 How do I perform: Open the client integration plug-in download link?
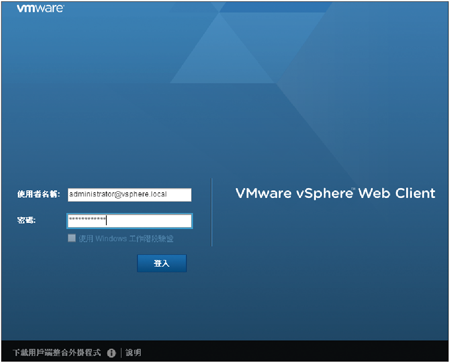(57, 352)
